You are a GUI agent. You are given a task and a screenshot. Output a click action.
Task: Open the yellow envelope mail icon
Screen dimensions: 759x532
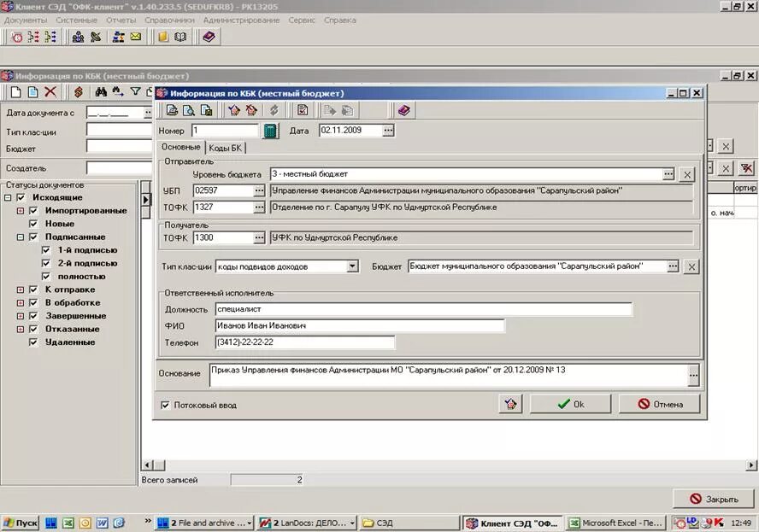[136, 37]
